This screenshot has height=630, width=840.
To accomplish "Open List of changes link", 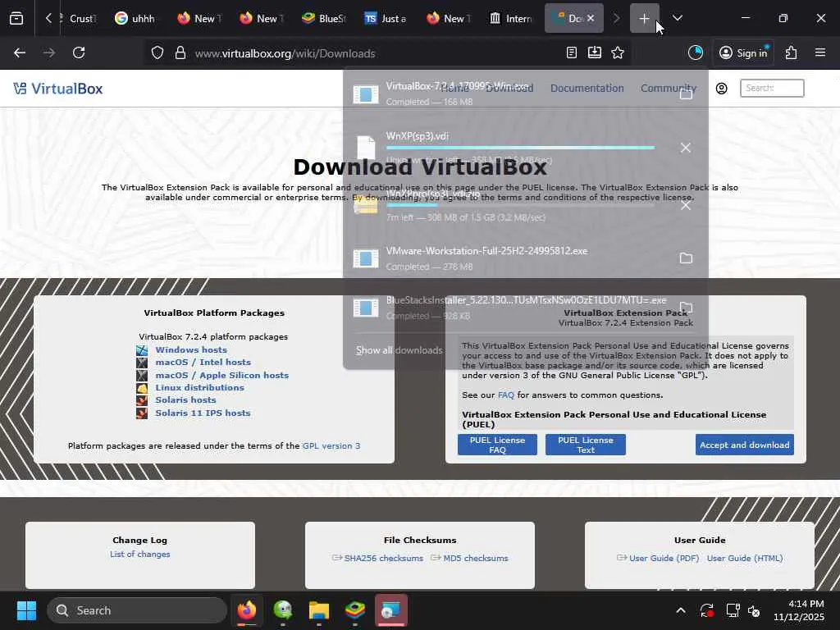I will 139,554.
